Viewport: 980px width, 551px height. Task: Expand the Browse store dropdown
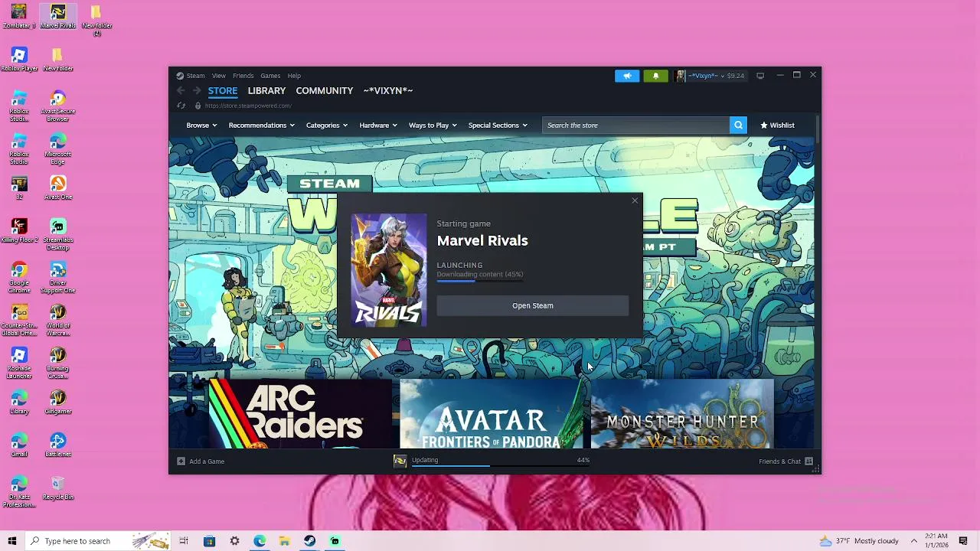(x=201, y=125)
